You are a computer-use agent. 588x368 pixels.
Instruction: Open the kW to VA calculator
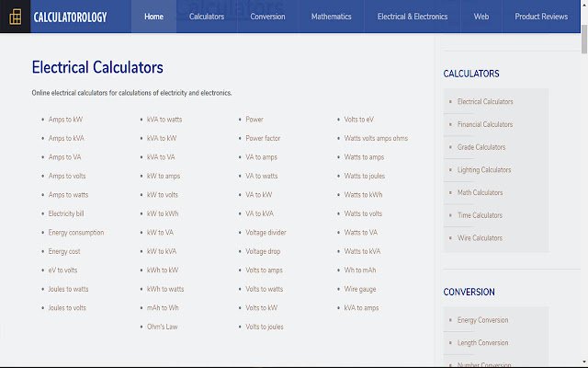pyautogui.click(x=160, y=233)
